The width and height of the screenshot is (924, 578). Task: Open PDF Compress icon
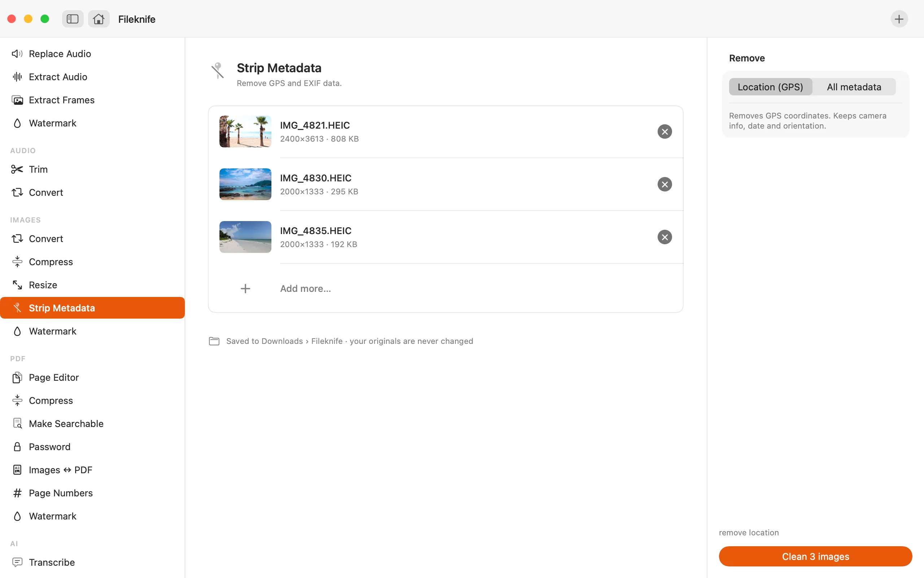pyautogui.click(x=17, y=400)
